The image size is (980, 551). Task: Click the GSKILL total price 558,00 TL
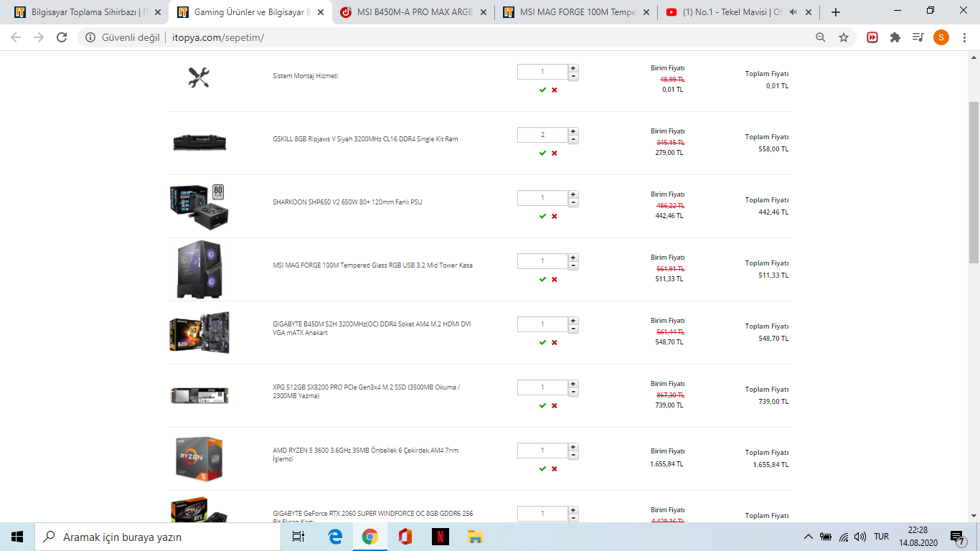pos(773,149)
